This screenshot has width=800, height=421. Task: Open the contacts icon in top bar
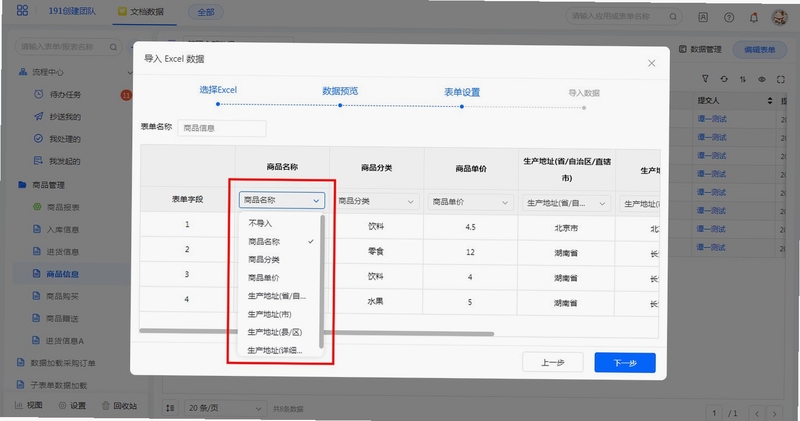click(x=703, y=17)
